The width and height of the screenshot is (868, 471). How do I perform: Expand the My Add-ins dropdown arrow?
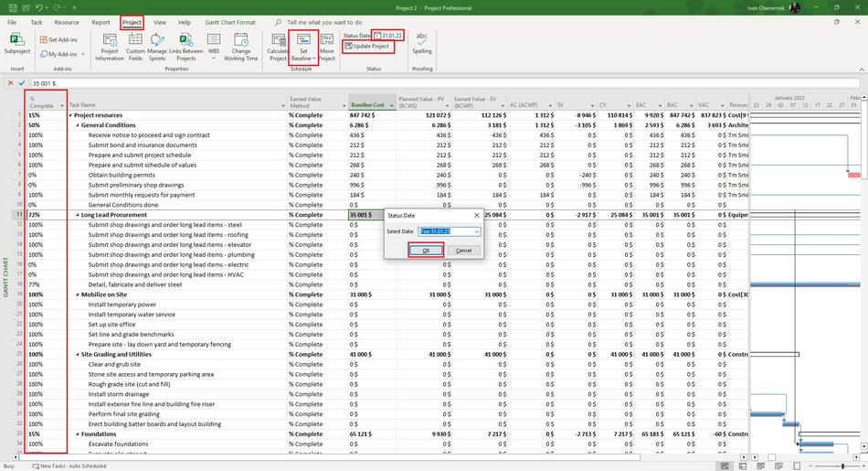83,54
